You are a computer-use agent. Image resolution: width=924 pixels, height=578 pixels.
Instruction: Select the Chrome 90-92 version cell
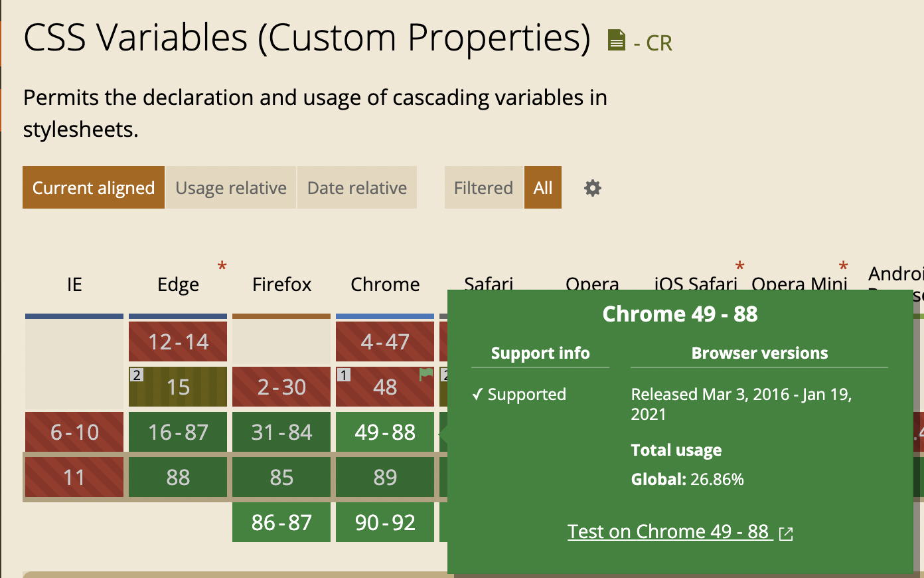(385, 523)
